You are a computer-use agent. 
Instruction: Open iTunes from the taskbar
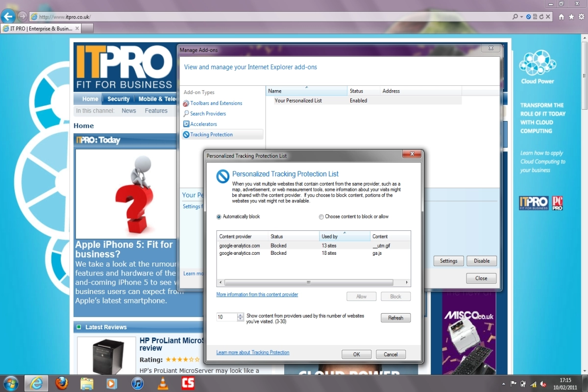tap(137, 383)
